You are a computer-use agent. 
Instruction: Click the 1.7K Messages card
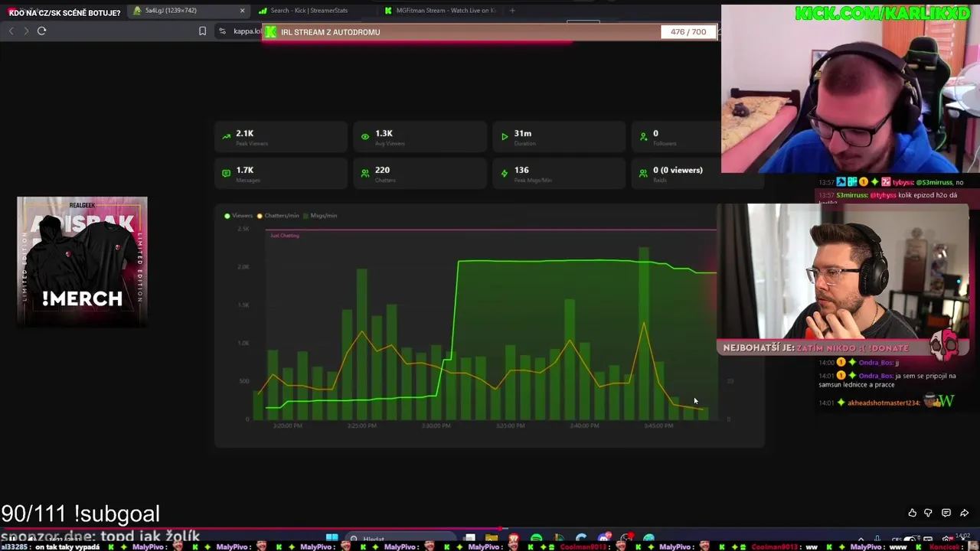tap(281, 174)
